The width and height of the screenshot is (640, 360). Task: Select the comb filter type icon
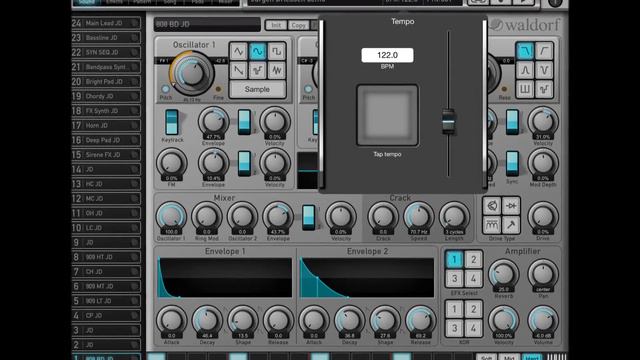pos(525,89)
